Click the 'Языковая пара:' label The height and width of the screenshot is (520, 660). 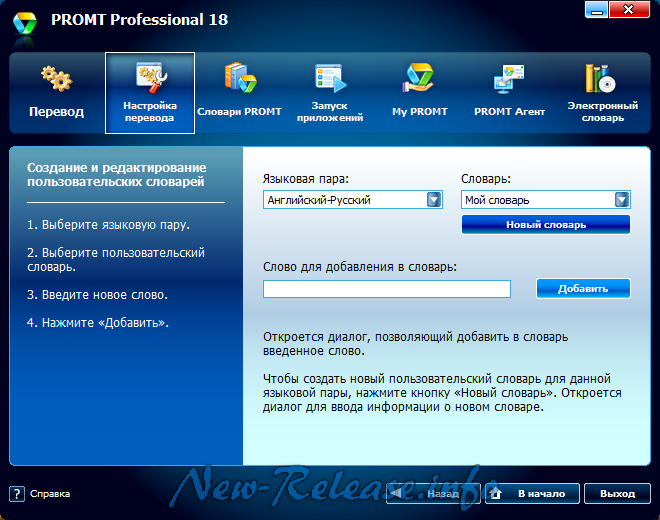(x=306, y=179)
